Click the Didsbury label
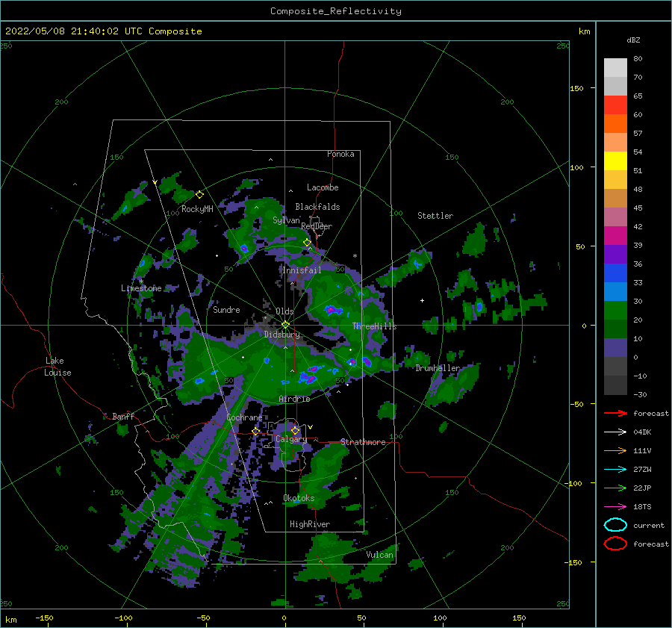 pos(281,335)
